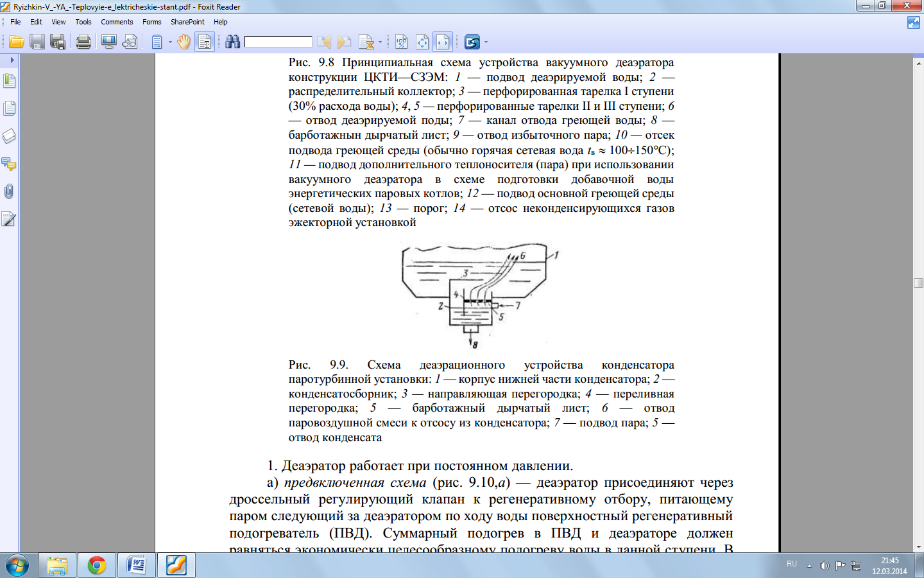Open the Tools menu

[x=83, y=22]
